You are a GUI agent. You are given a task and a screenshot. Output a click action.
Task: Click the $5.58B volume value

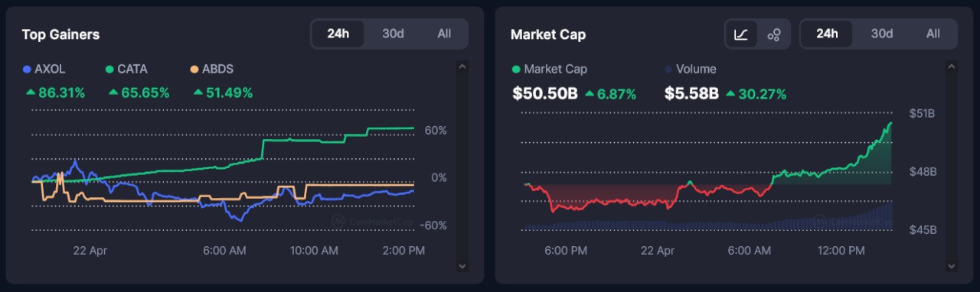[691, 94]
